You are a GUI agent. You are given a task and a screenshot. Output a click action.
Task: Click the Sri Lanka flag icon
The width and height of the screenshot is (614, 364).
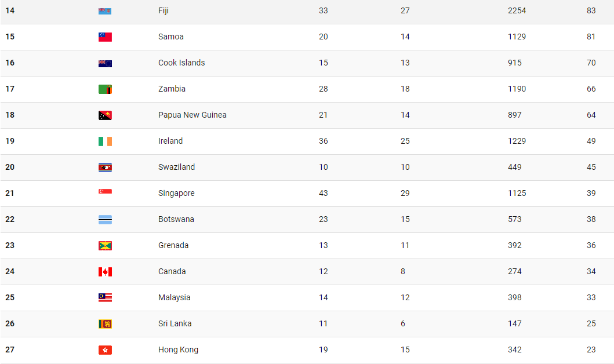[x=105, y=324]
